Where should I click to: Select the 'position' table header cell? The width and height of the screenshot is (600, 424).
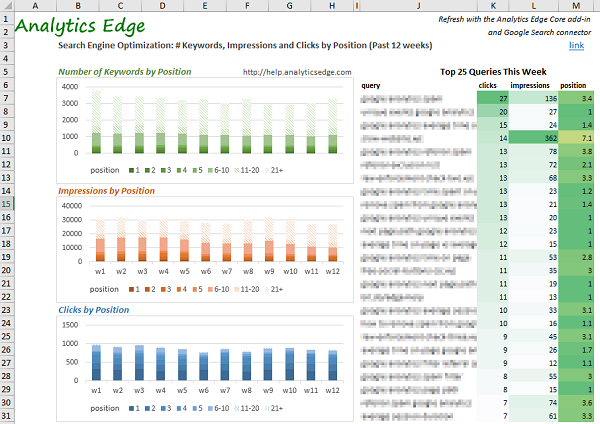[x=576, y=85]
